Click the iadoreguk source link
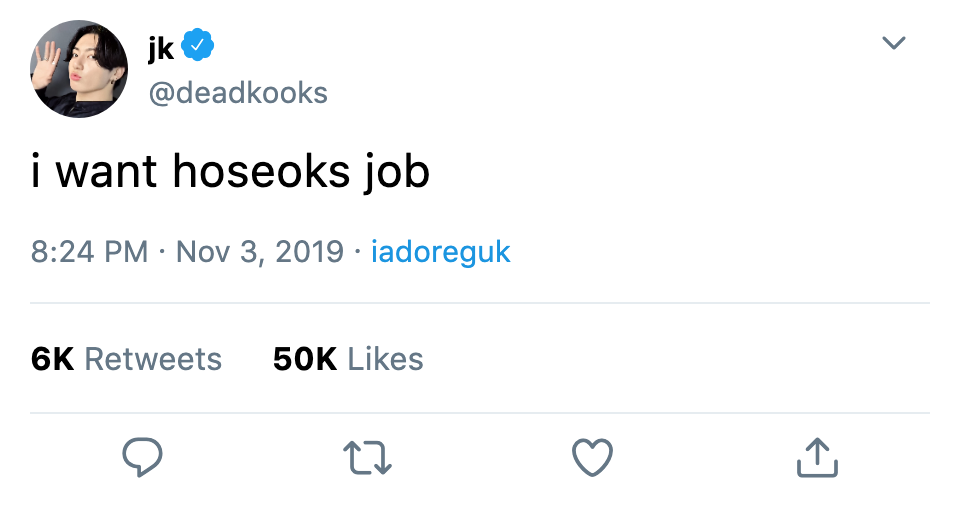This screenshot has width=960, height=510. (440, 252)
